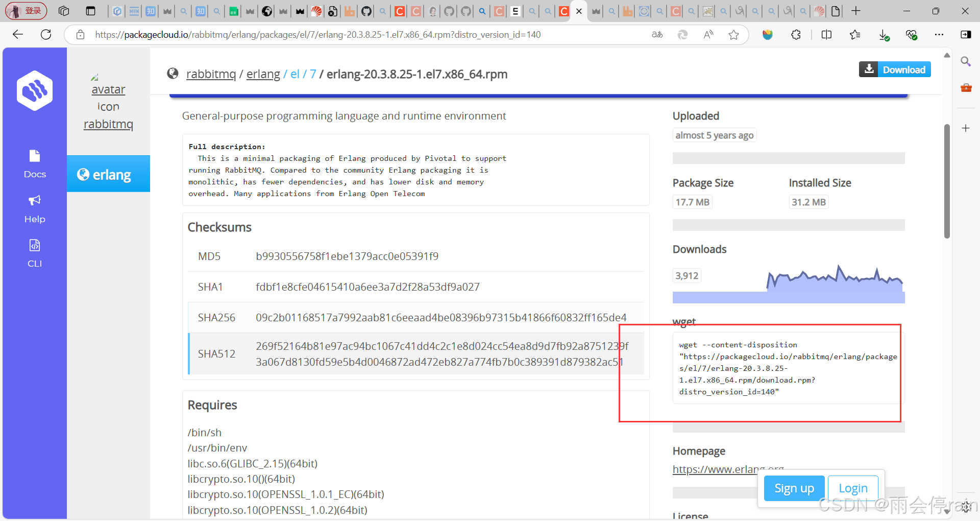Open the Edge sidebar settings gear
Screen dimensions: 980x521
[966, 507]
